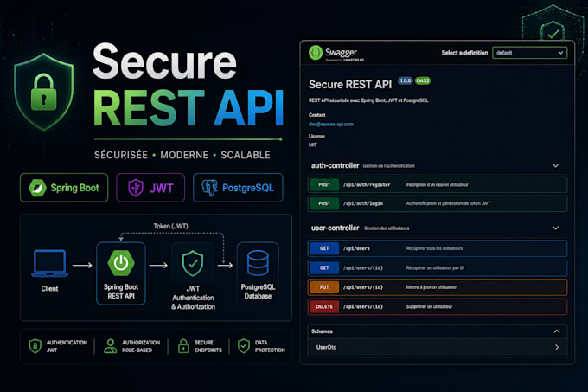Click the 'SCALABLE' tagline word
Screen dimensions: 588x392
(246, 155)
